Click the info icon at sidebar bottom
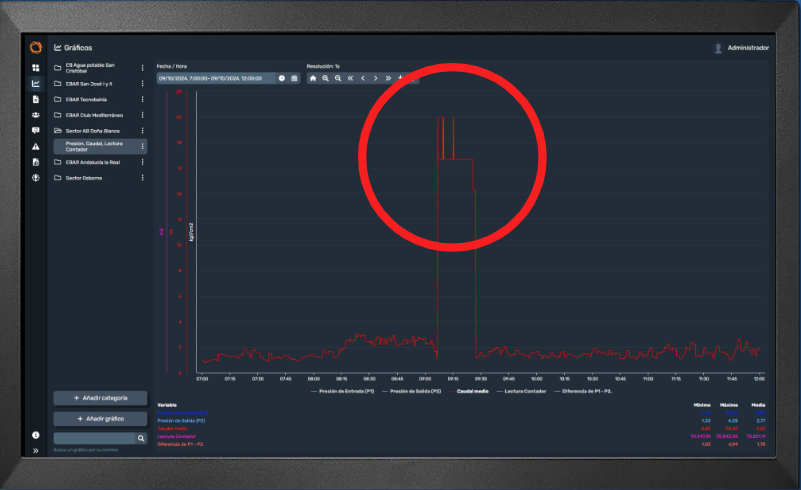 [36, 435]
